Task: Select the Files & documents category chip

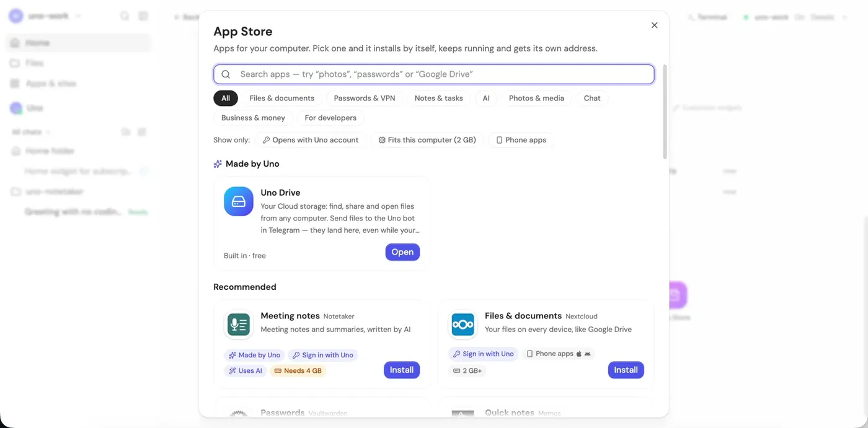Action: tap(281, 98)
